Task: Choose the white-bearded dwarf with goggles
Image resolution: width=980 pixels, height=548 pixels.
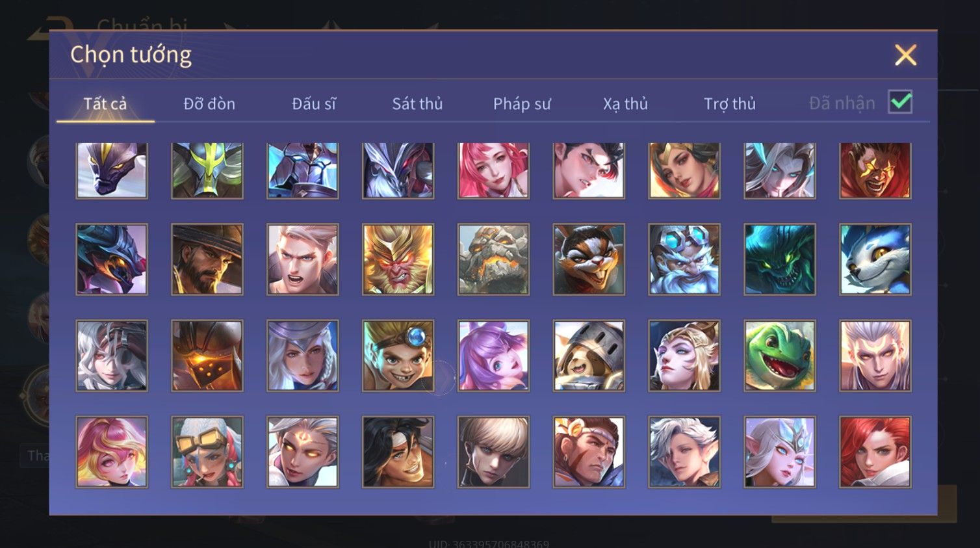Action: click(x=684, y=259)
